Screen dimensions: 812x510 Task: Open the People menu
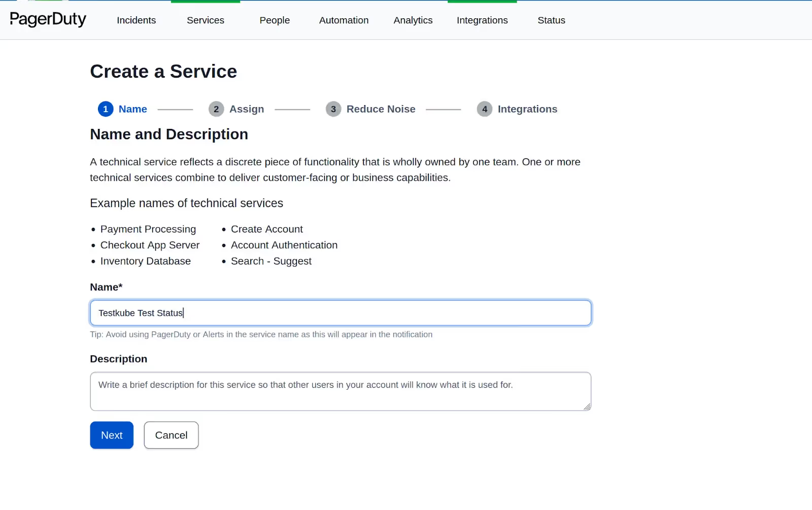pyautogui.click(x=275, y=20)
